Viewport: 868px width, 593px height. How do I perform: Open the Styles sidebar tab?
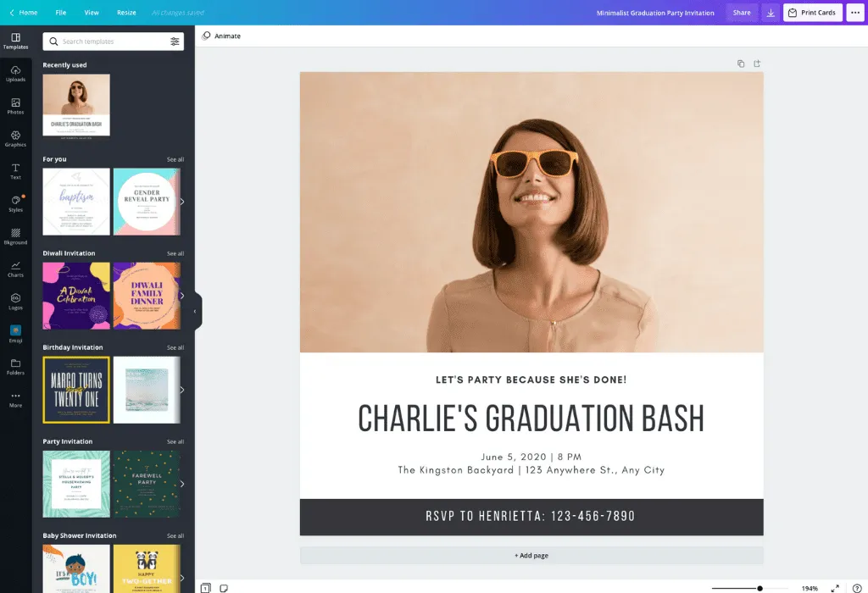[x=15, y=204]
